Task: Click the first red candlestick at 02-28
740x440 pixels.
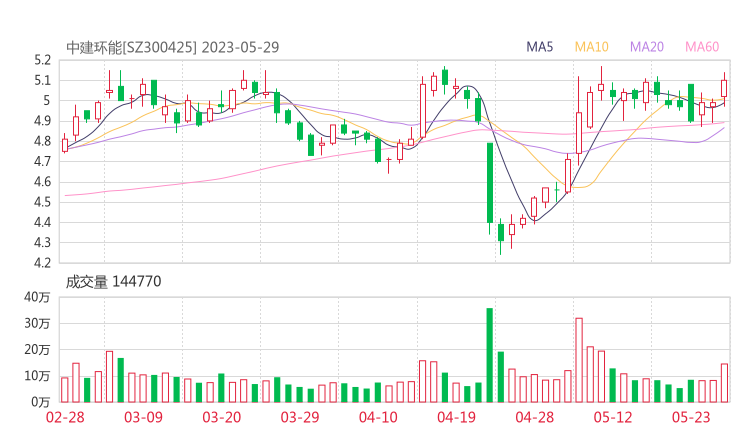Action: [x=65, y=144]
